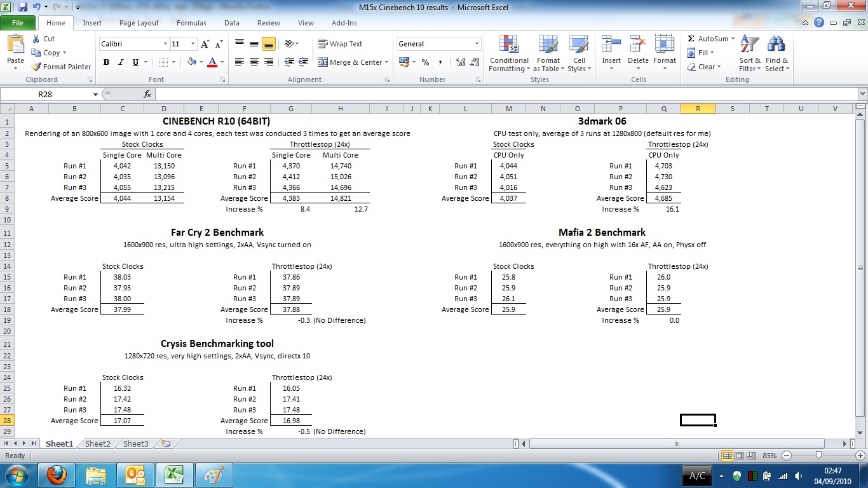This screenshot has width=868, height=488.
Task: Center text horizontally in the cell
Action: pos(254,62)
